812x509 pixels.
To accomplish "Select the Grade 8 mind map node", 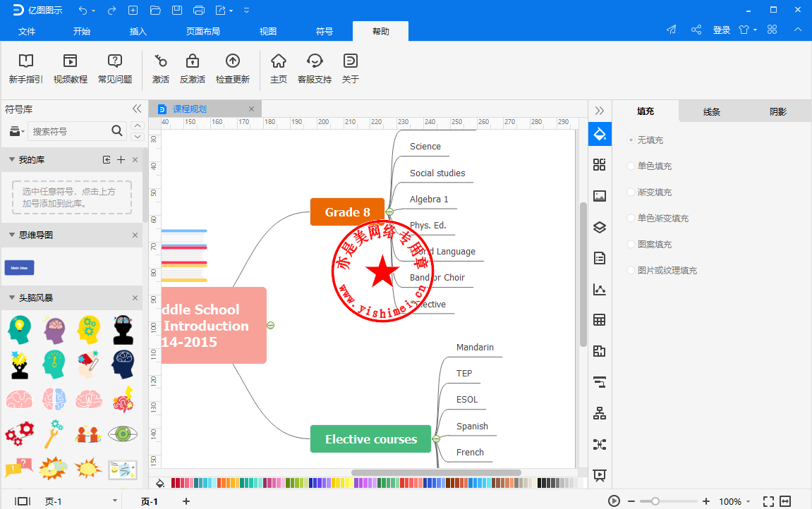I will [x=347, y=212].
